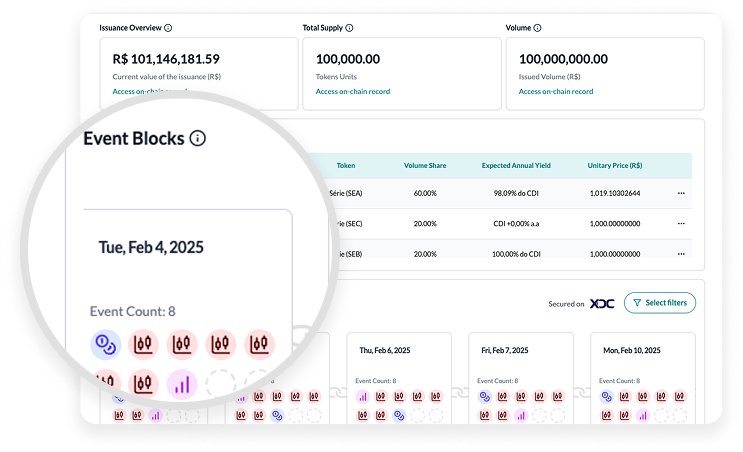Click purple bar chart event in Mon, Feb 10 card
The width and height of the screenshot is (743, 452).
(x=643, y=416)
